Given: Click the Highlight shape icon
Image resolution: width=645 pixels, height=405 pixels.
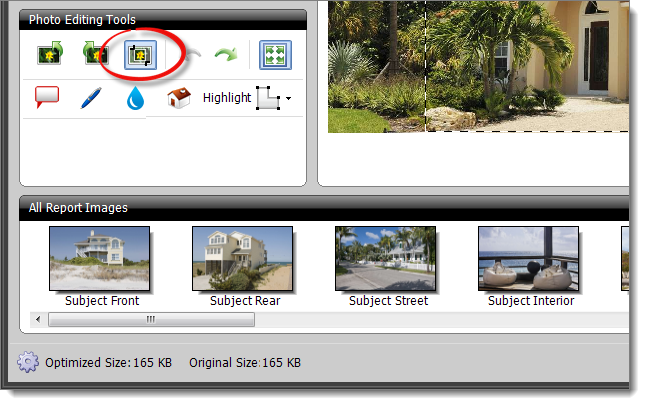Looking at the screenshot, I should (268, 98).
